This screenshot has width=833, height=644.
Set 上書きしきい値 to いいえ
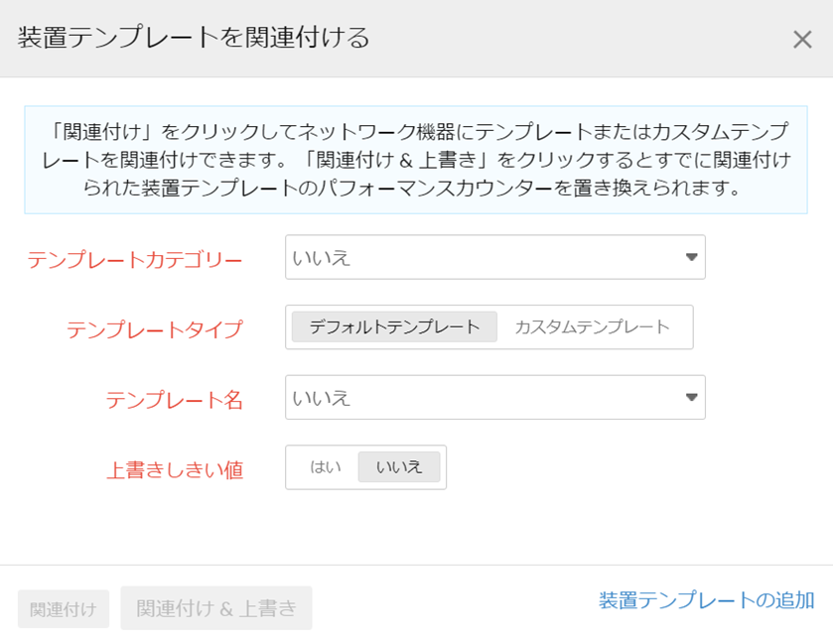[x=399, y=467]
